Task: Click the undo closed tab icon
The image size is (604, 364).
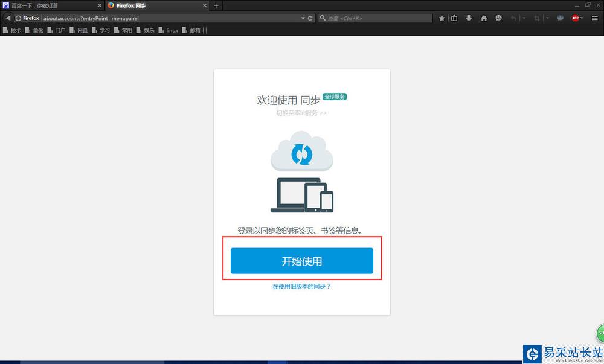Action: 513,18
